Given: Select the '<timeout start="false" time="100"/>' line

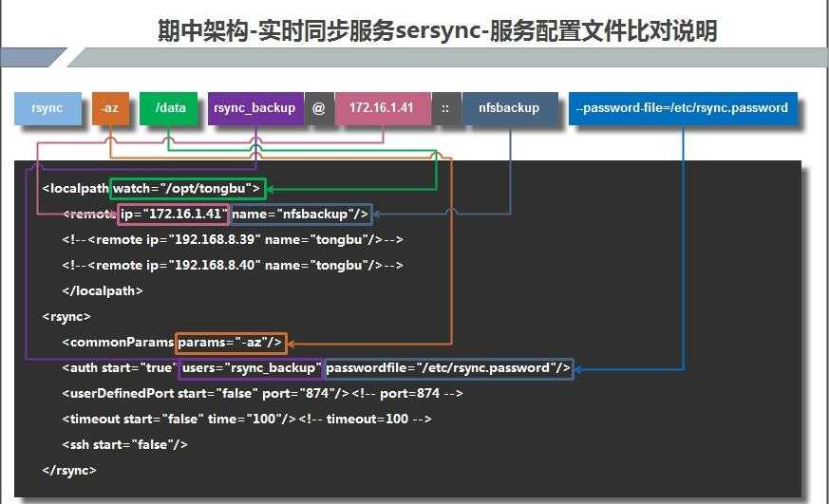Looking at the screenshot, I should [246, 420].
